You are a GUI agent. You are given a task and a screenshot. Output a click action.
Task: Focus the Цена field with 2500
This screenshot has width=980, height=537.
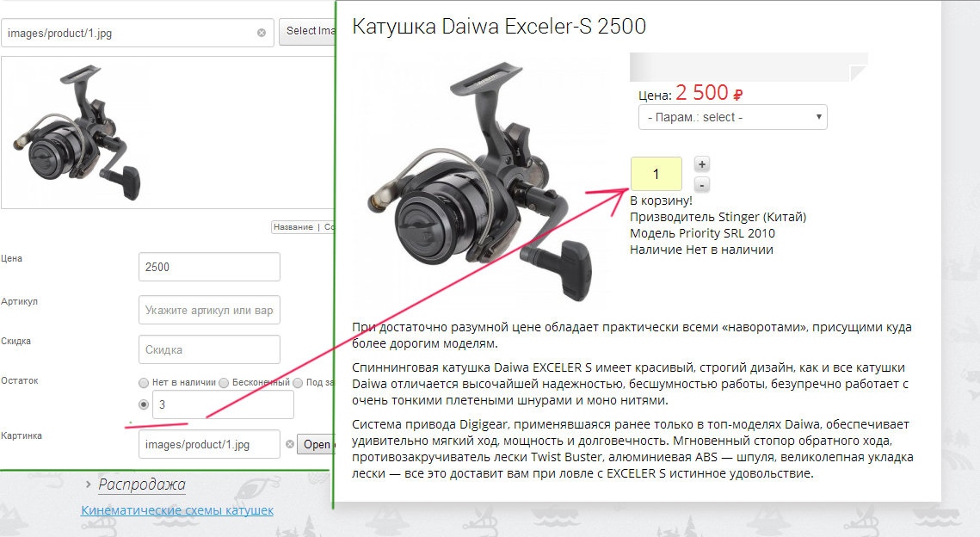(209, 267)
